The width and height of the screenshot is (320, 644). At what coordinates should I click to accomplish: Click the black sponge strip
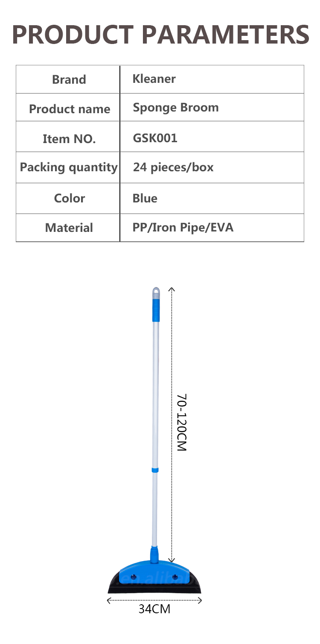point(154,588)
